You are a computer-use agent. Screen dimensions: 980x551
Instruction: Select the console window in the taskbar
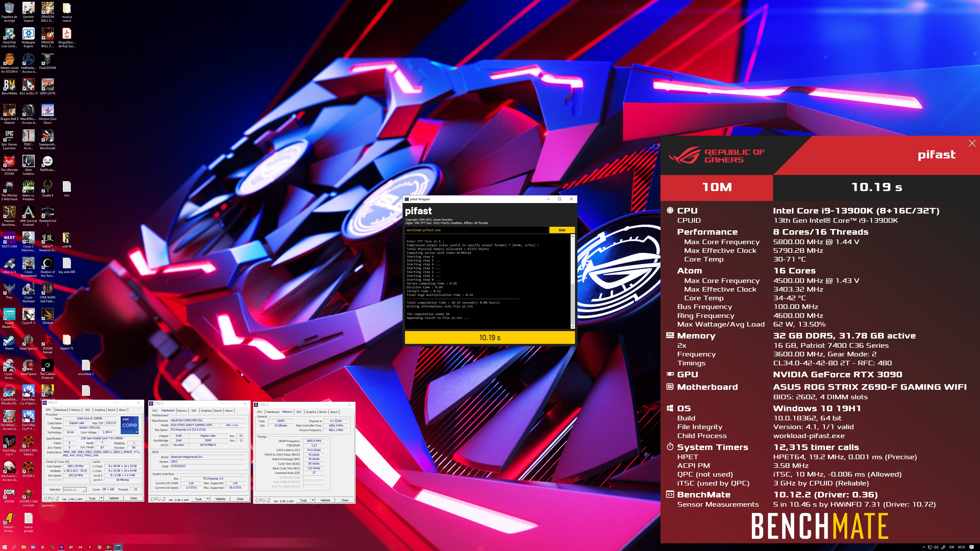coord(118,547)
